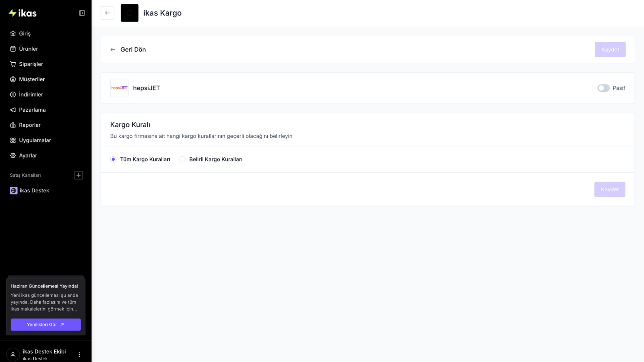Open Müşteriler section
The height and width of the screenshot is (362, 644).
pos(32,79)
